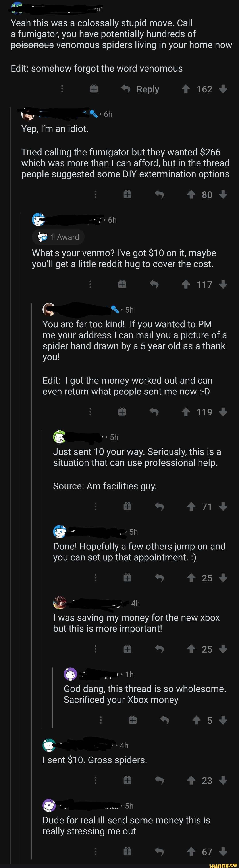Downvote the 'I sent $10. Gross spiders' comment
This screenshot has width=239, height=868.
pyautogui.click(x=223, y=781)
